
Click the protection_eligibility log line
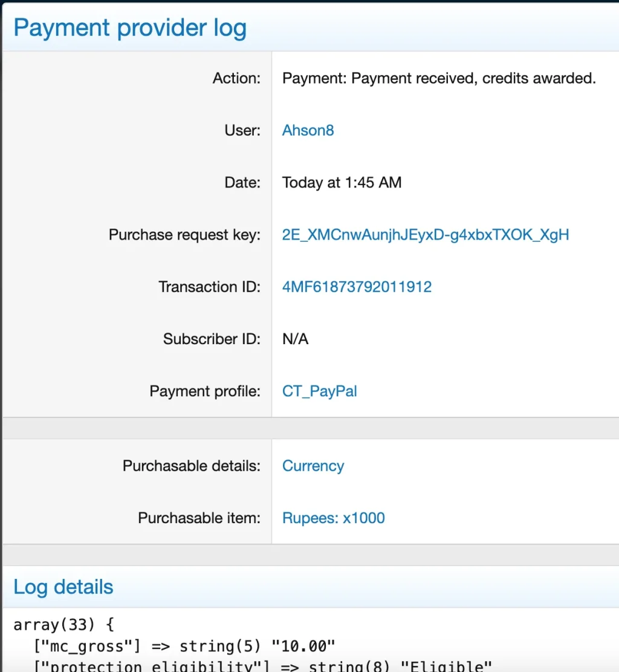[x=262, y=665]
